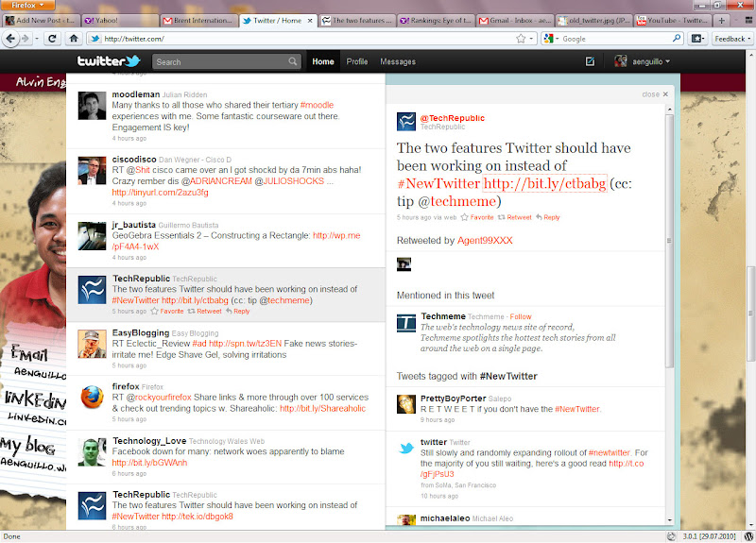Open the URL bar history dropdown arrow
The width and height of the screenshot is (756, 543).
pos(531,39)
